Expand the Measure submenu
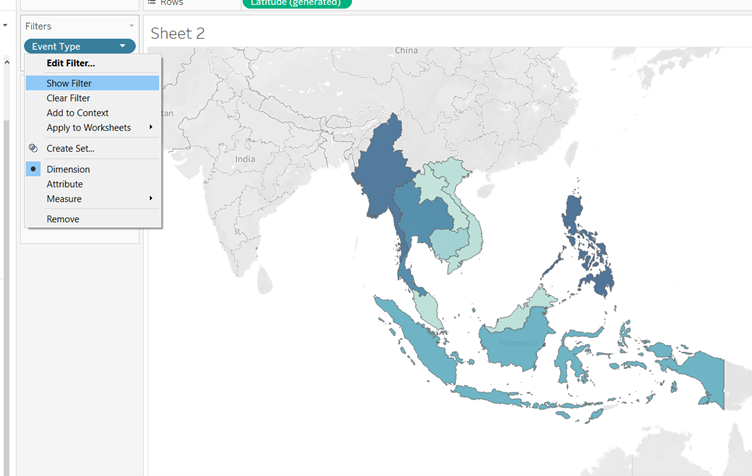 [x=151, y=198]
